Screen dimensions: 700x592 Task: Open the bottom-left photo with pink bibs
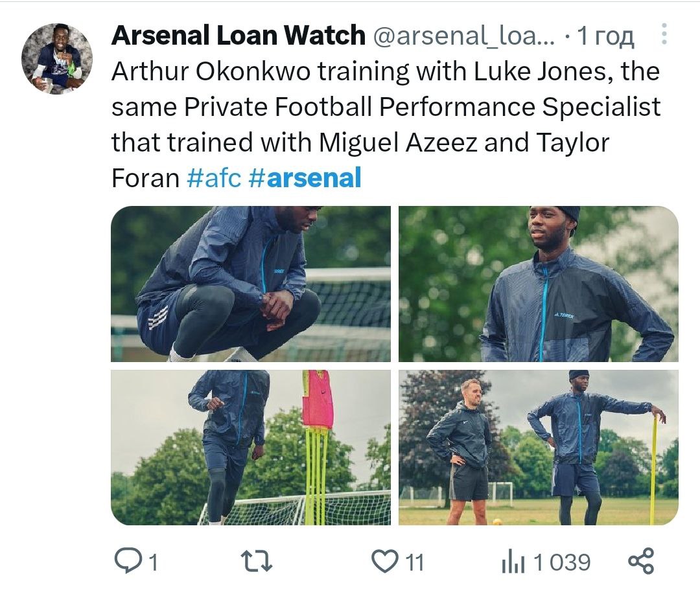tap(251, 447)
